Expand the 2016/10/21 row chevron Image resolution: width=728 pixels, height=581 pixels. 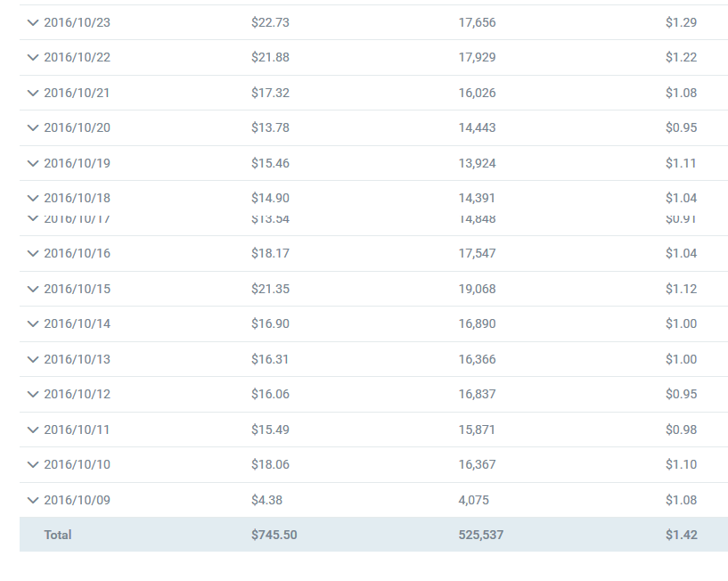[33, 93]
